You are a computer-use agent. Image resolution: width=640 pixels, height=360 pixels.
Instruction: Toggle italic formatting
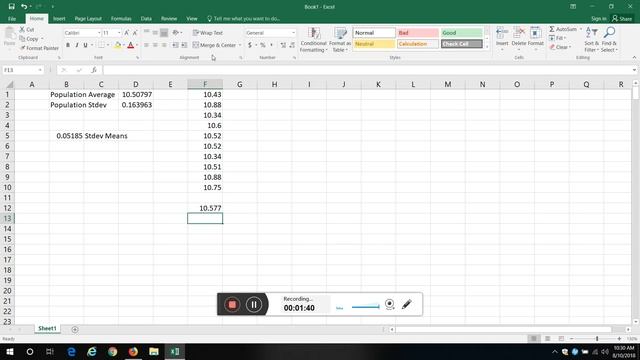point(76,45)
